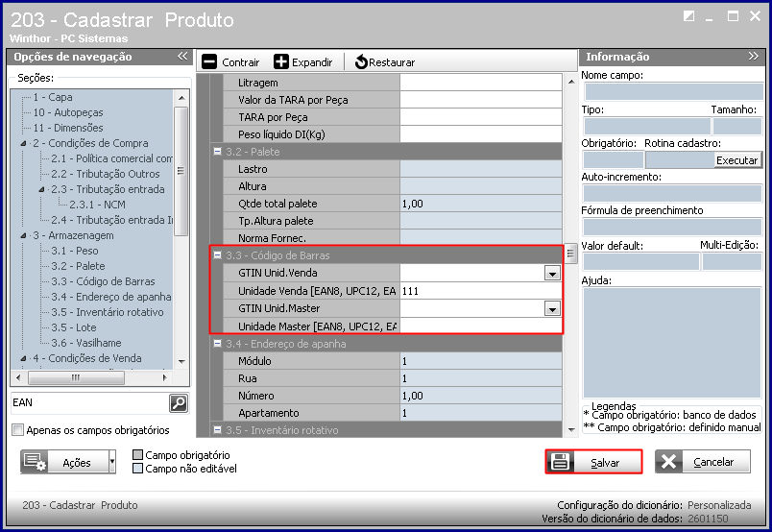Open 2.3.1 - NCM section
The image size is (772, 532).
97,205
